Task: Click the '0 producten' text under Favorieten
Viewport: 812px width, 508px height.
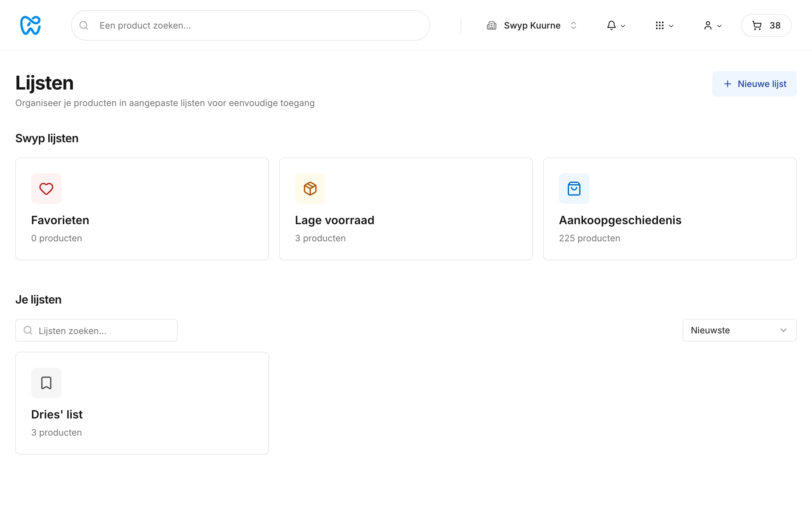Action: pyautogui.click(x=56, y=238)
